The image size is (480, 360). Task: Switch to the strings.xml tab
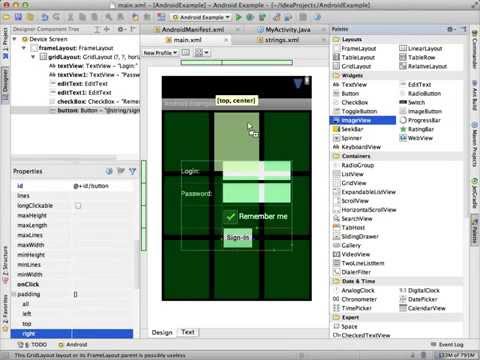pyautogui.click(x=282, y=40)
